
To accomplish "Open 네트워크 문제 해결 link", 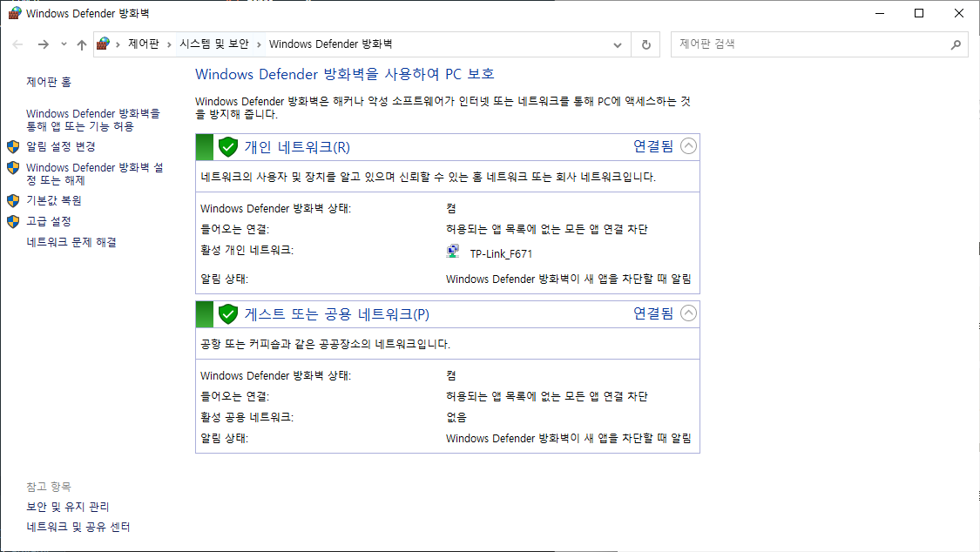I will pos(71,242).
